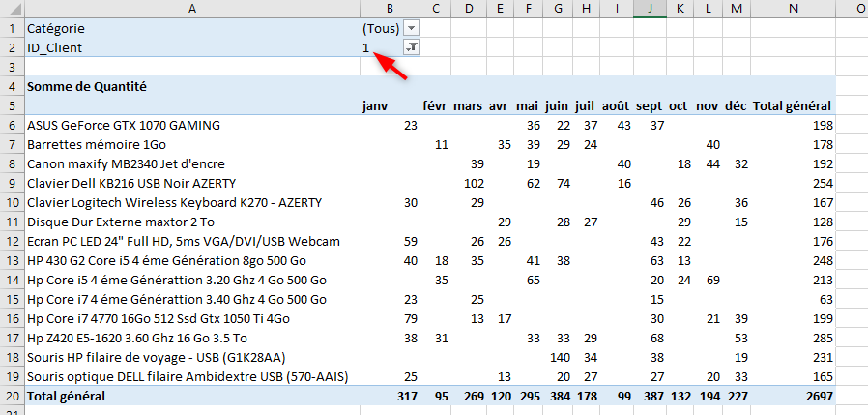Select Barrettes mémoire 1Go row label
This screenshot has width=868, height=415.
[x=97, y=144]
